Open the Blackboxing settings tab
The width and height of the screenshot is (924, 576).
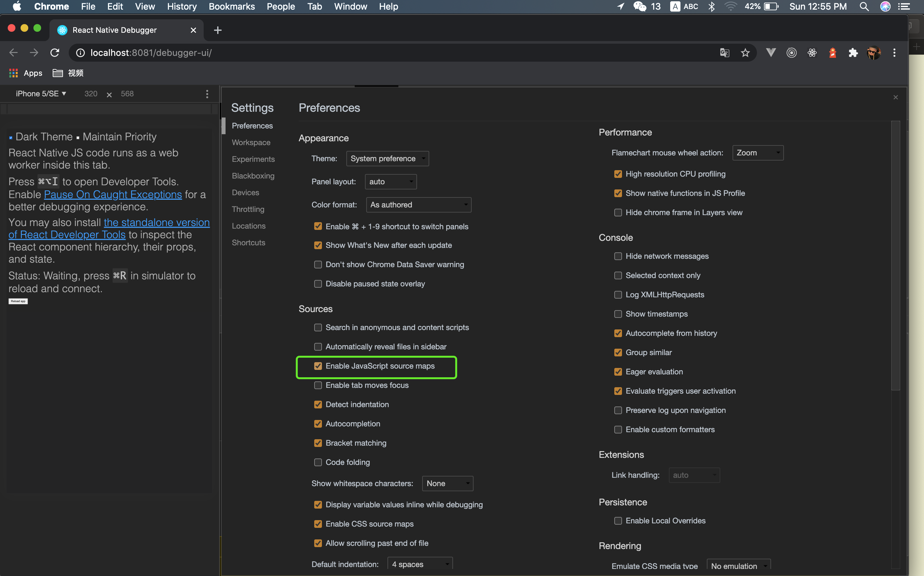253,176
